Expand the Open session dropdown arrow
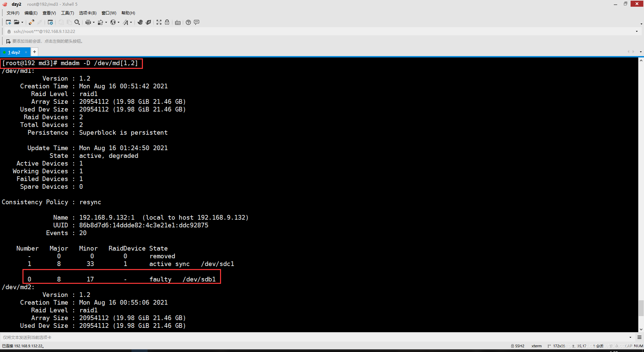The height and width of the screenshot is (352, 644). (22, 23)
